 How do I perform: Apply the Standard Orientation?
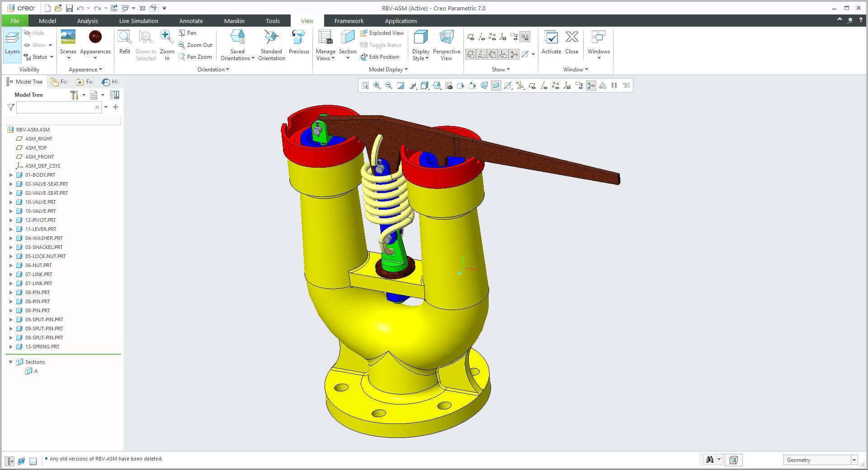(271, 45)
